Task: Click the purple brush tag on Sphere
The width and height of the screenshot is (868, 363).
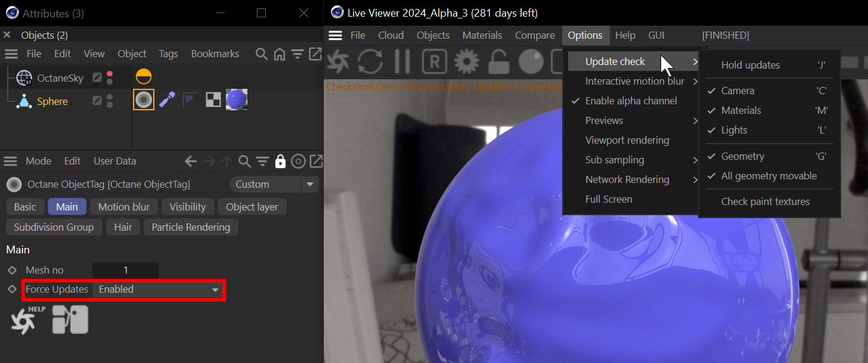Action: (x=167, y=100)
